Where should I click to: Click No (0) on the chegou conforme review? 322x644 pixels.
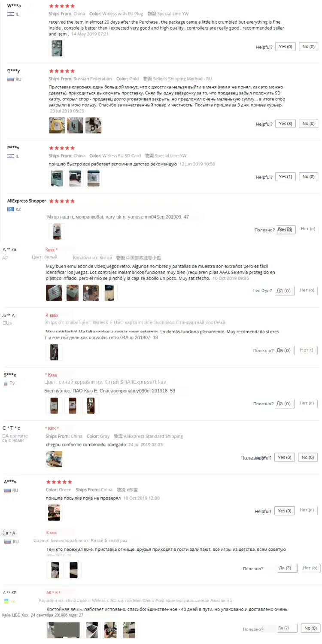pyautogui.click(x=308, y=457)
